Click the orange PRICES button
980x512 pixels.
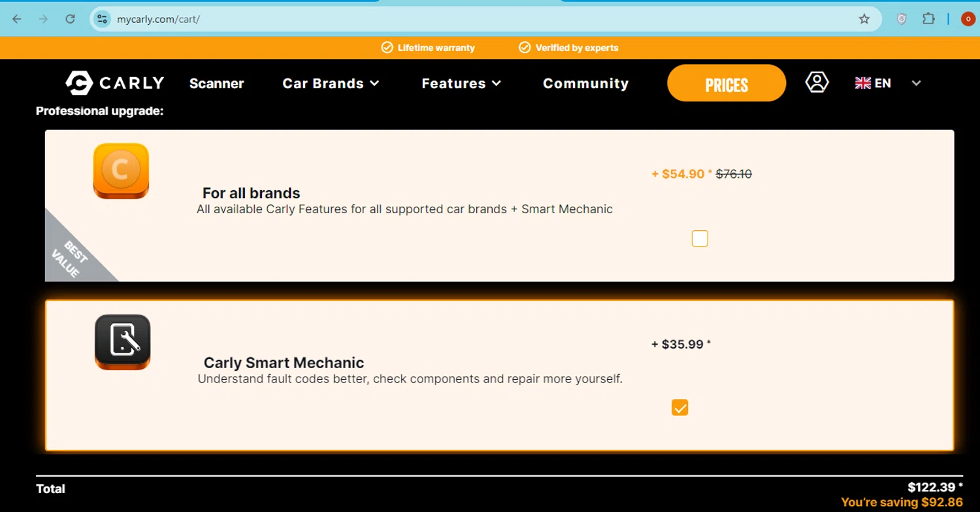[727, 83]
